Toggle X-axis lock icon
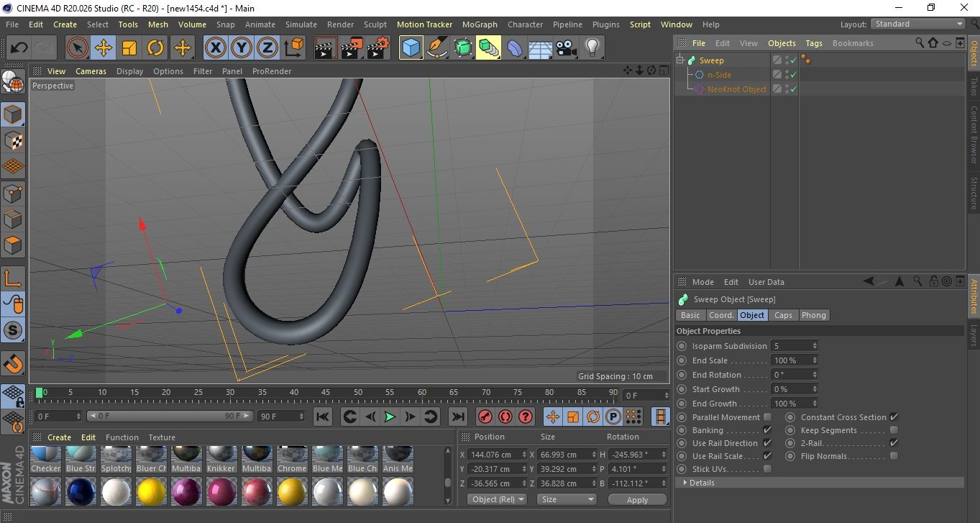The image size is (980, 523). click(x=214, y=48)
